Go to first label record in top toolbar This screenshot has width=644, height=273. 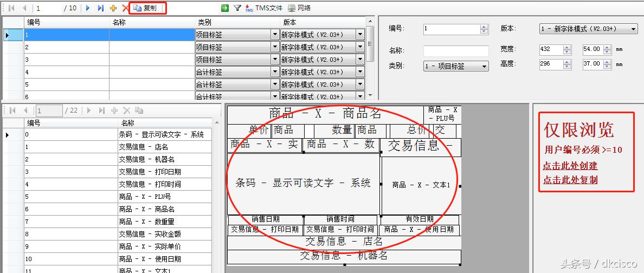[11, 8]
